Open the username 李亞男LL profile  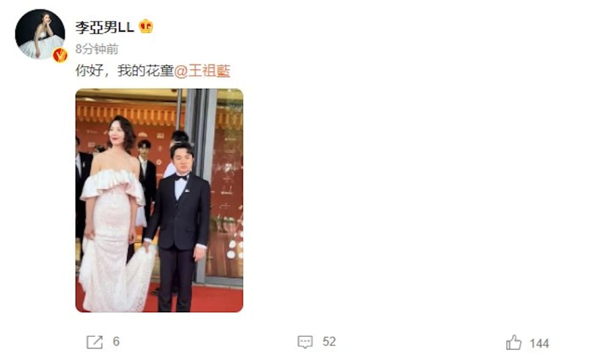pos(104,27)
